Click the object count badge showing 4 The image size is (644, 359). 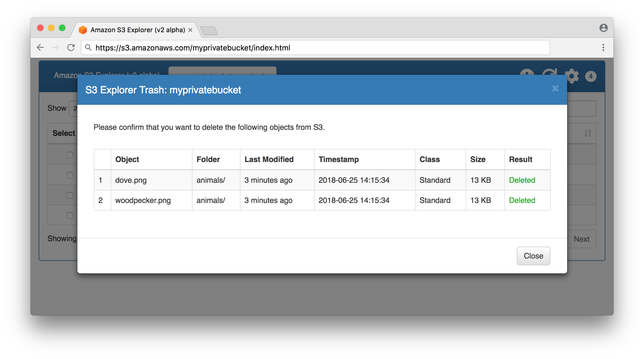click(591, 76)
